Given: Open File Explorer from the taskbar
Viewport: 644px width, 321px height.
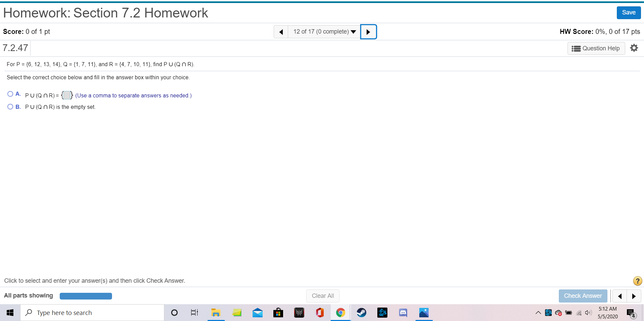Looking at the screenshot, I should click(x=216, y=313).
